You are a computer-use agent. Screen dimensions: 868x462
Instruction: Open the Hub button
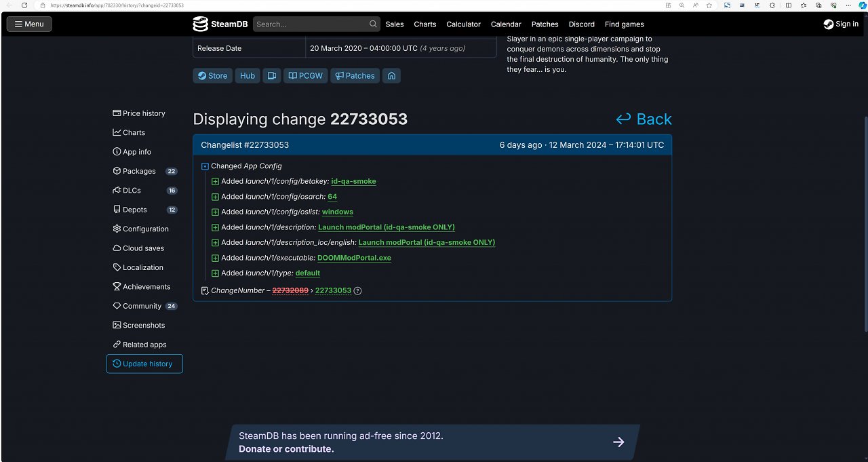[248, 75]
